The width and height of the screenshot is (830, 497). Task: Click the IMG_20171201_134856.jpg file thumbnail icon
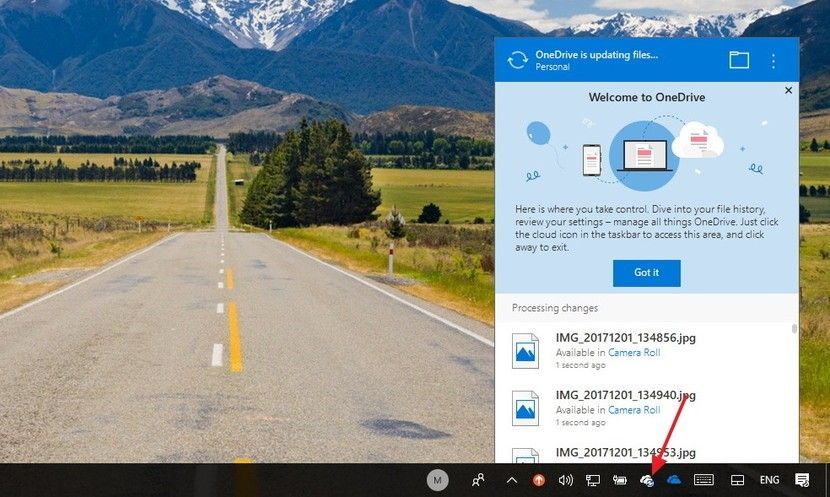[525, 351]
